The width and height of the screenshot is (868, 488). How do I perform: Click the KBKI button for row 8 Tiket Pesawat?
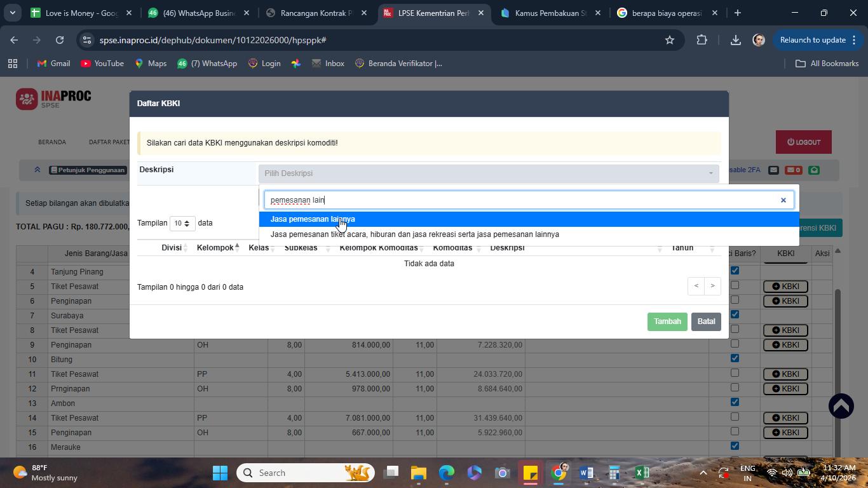click(x=785, y=330)
